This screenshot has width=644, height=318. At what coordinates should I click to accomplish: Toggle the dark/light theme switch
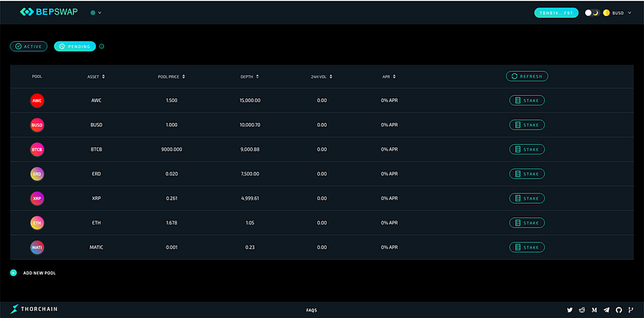(x=592, y=13)
